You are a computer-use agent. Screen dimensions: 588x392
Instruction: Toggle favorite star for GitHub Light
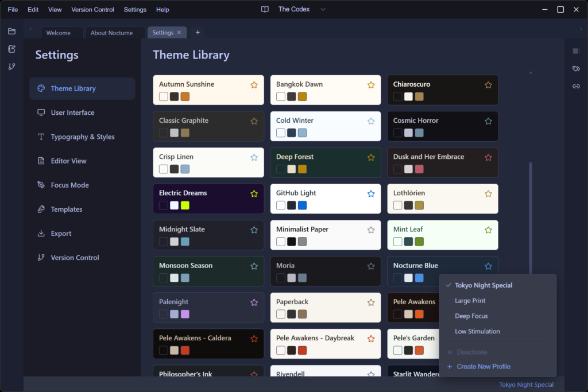(x=371, y=193)
